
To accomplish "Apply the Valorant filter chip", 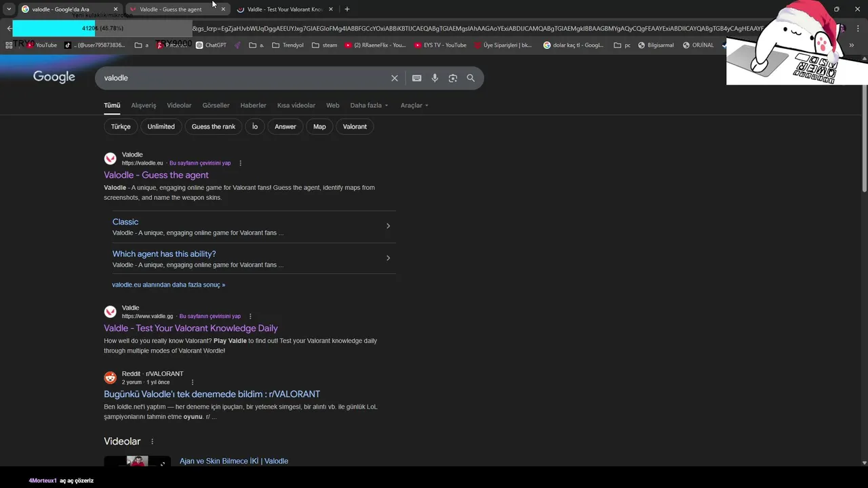I will pyautogui.click(x=355, y=127).
